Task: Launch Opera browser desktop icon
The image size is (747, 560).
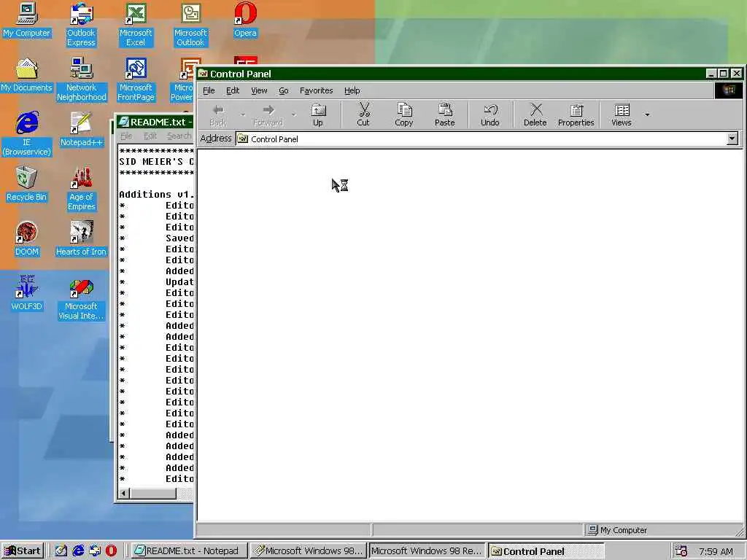Action: click(x=245, y=20)
